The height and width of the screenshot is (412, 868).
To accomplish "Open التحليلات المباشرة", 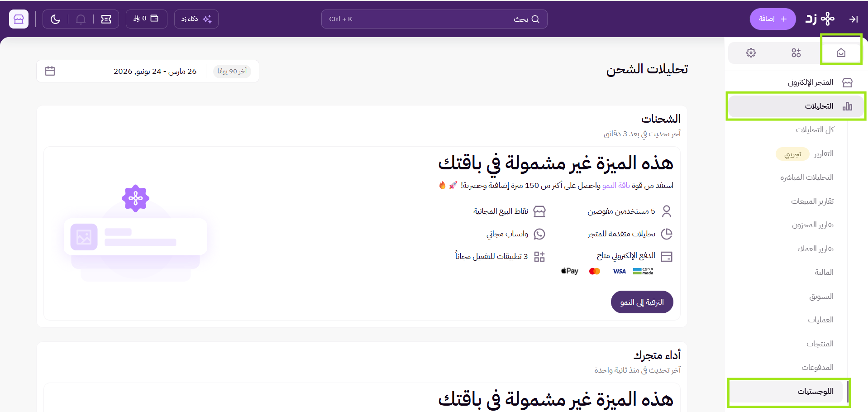I will coord(806,177).
